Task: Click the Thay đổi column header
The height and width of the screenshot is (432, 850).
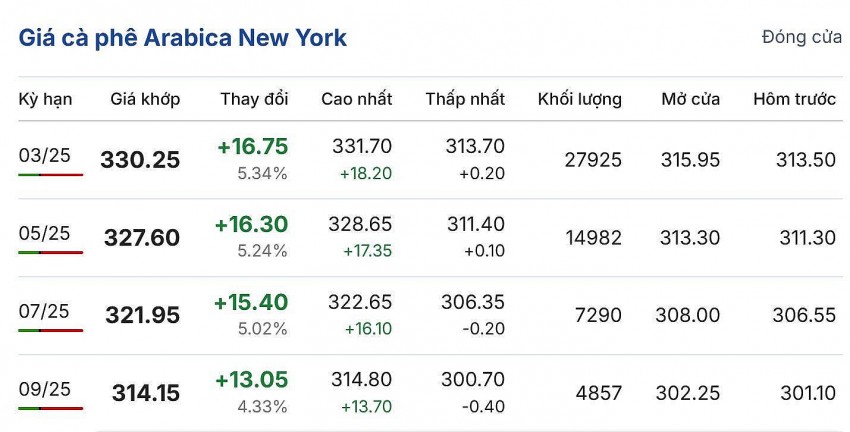Action: point(254,99)
